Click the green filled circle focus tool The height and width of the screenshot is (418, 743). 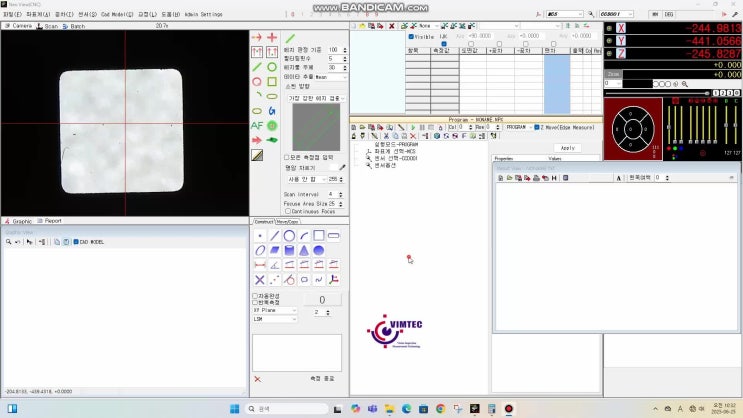272,126
